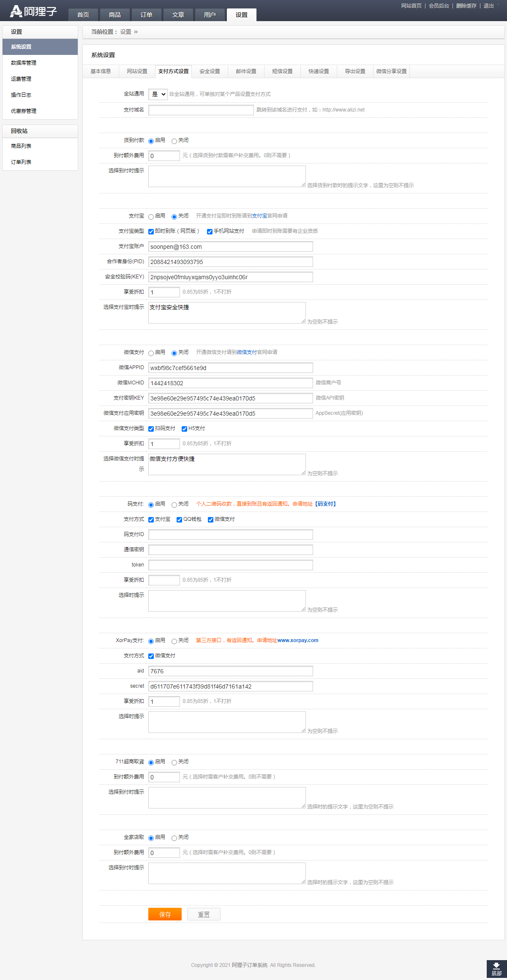Select 关闭 for 711超商取貨

(174, 762)
